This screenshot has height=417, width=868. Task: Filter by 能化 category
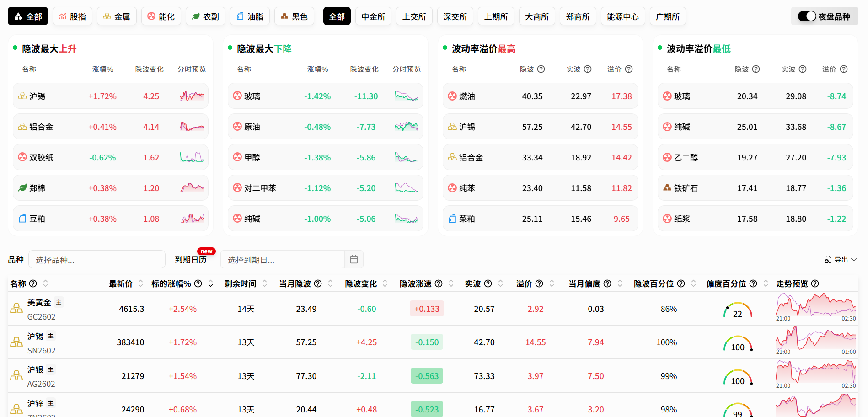[x=161, y=16]
